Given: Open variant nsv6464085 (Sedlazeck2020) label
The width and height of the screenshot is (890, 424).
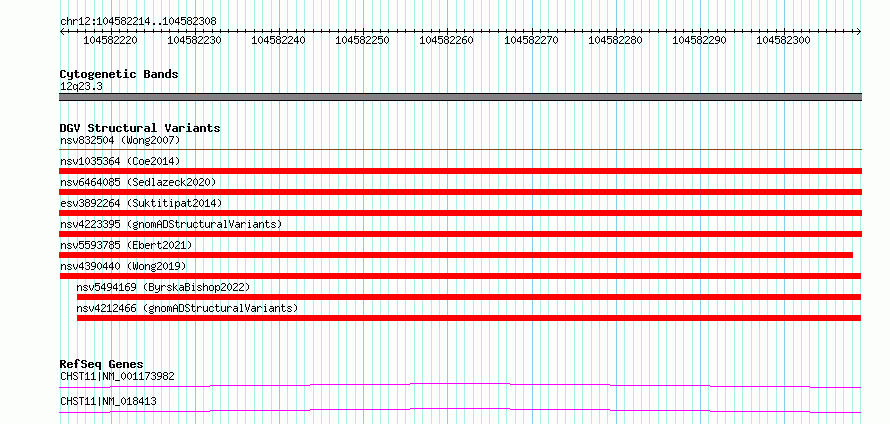Looking at the screenshot, I should click(138, 182).
